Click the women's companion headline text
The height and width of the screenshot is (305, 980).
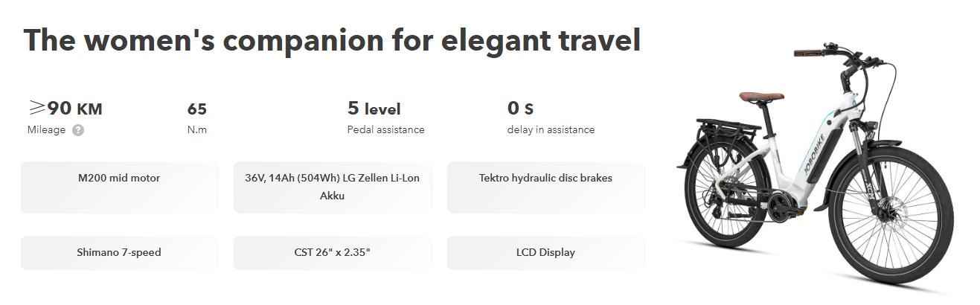click(332, 40)
